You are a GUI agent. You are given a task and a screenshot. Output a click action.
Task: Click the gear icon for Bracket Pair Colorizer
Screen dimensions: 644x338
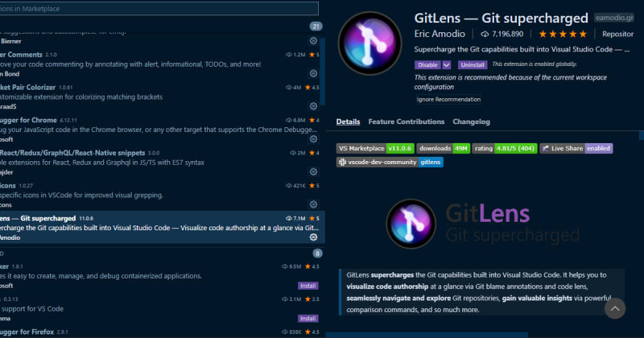(313, 106)
